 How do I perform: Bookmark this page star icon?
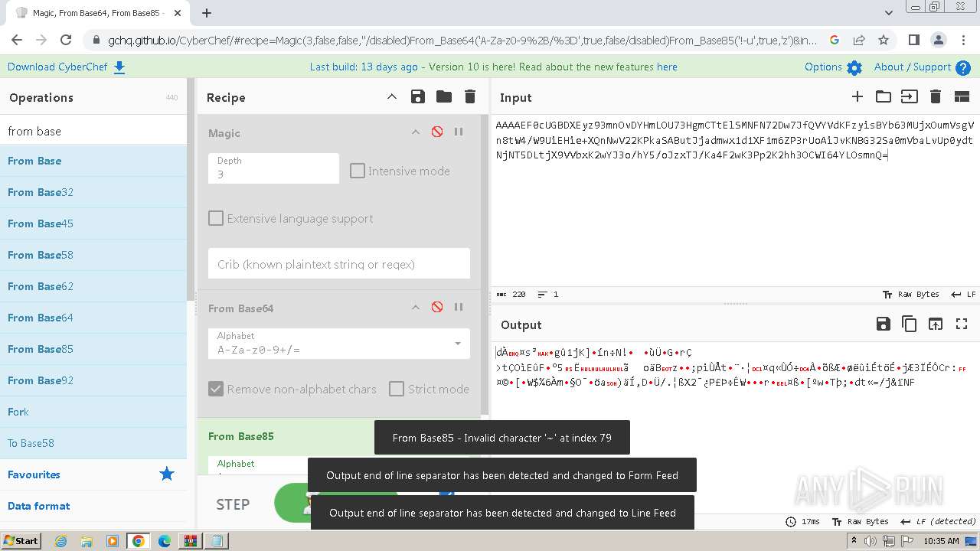coord(884,40)
